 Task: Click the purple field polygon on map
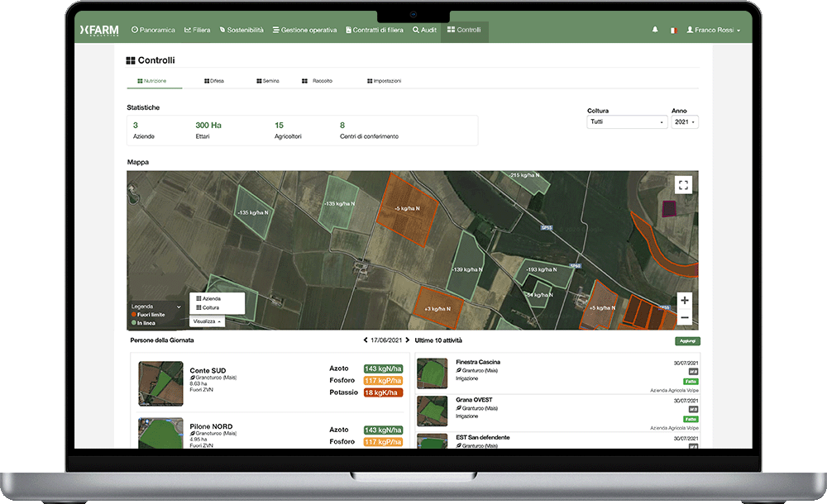(669, 209)
